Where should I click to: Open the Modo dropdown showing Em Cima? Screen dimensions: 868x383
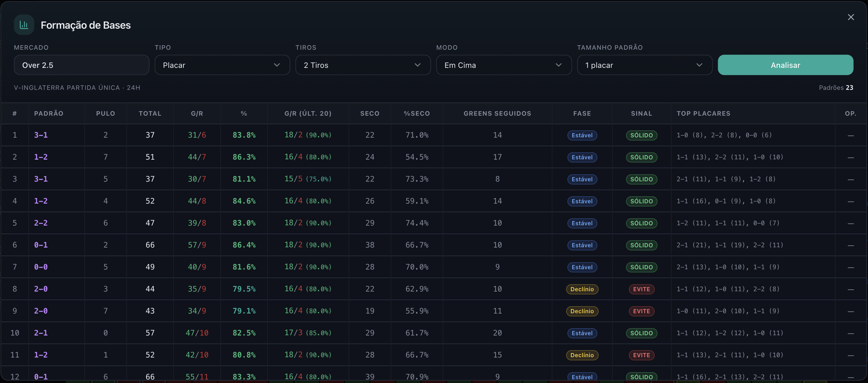point(503,65)
